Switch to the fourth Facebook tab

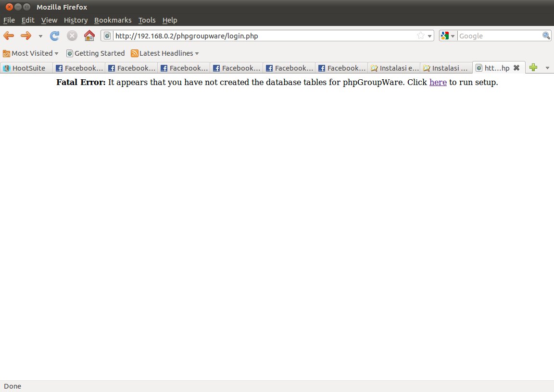click(237, 68)
